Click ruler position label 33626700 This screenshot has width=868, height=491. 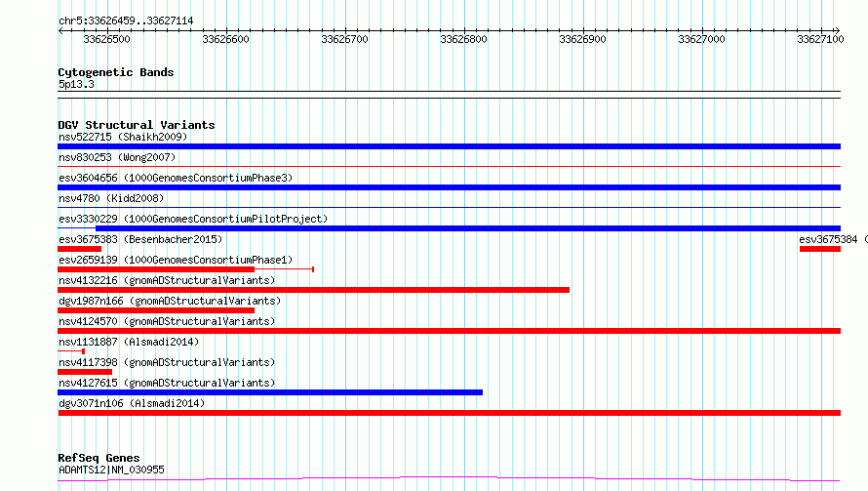[x=345, y=39]
